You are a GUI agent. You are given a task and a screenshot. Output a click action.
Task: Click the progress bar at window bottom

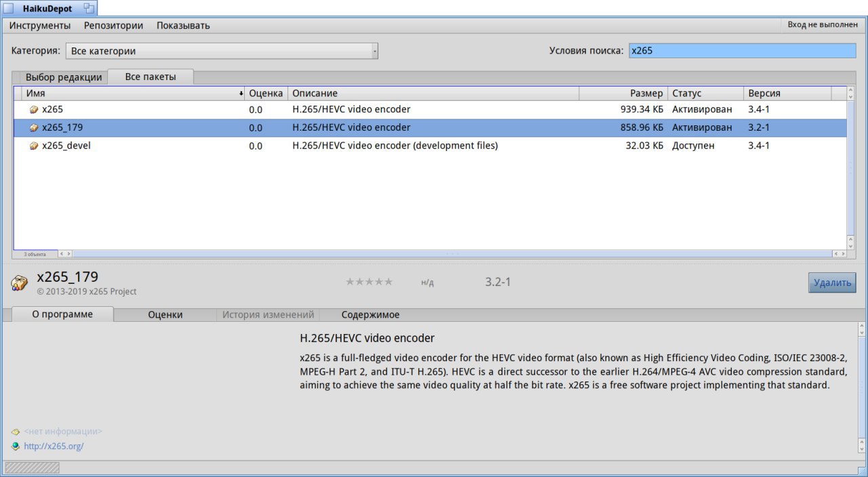tap(33, 468)
